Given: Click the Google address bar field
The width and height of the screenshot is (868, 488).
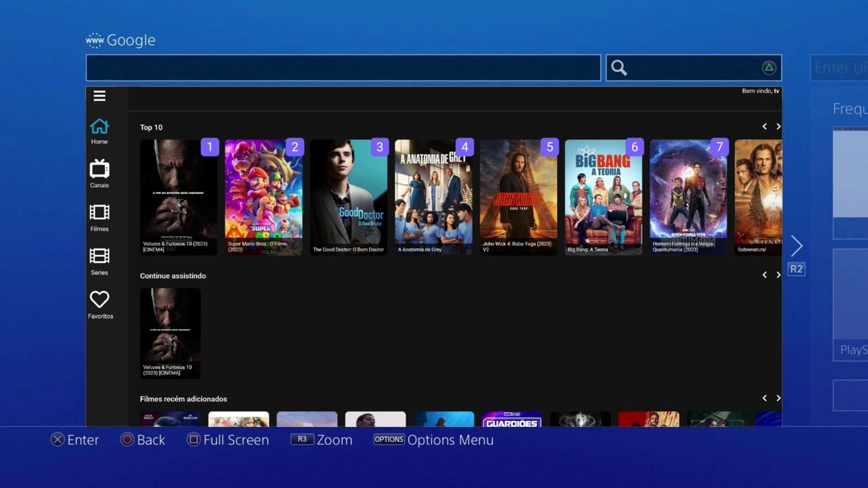Looking at the screenshot, I should 343,68.
